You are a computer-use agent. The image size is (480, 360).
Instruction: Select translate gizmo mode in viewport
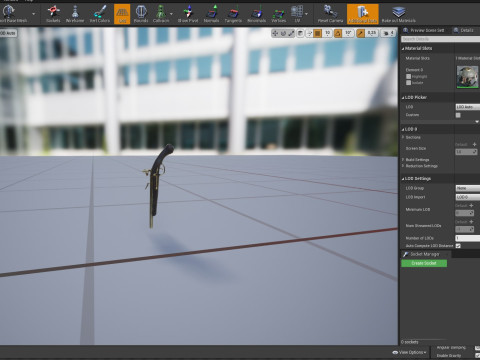tap(275, 33)
